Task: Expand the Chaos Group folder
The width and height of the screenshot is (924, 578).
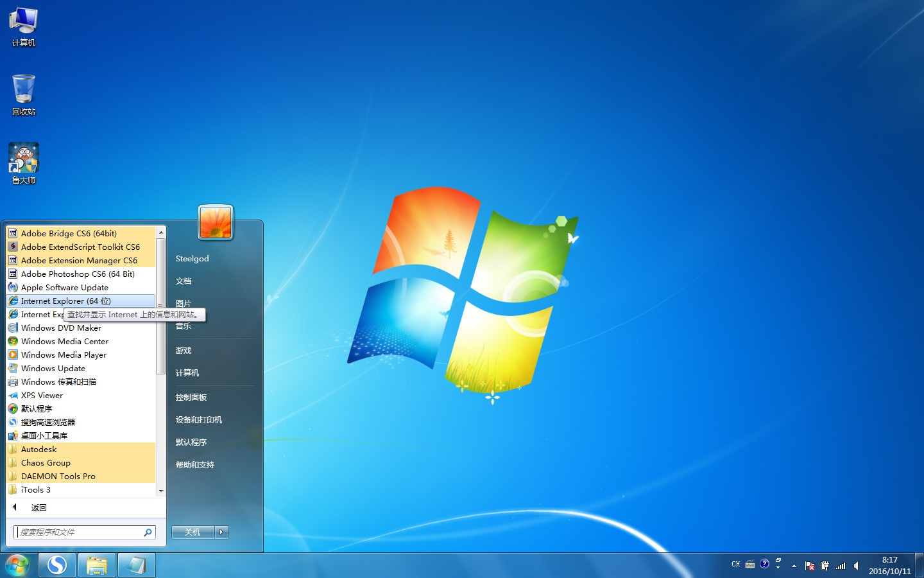Action: pos(81,462)
